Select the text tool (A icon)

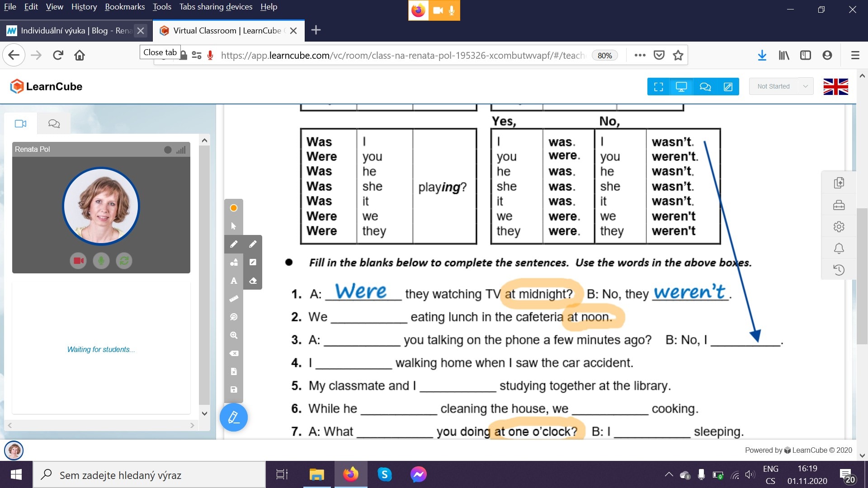(x=234, y=281)
